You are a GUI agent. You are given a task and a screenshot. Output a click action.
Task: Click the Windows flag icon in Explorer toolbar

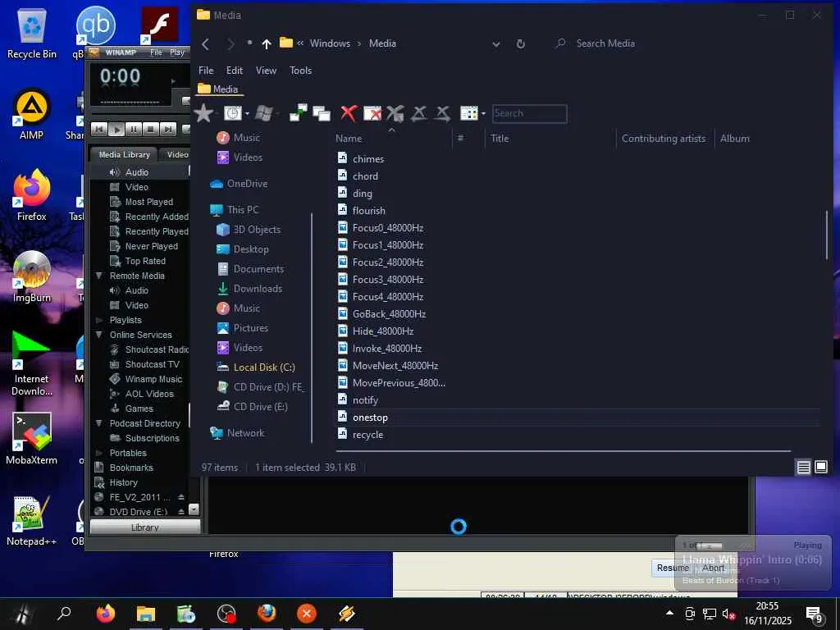tap(263, 113)
